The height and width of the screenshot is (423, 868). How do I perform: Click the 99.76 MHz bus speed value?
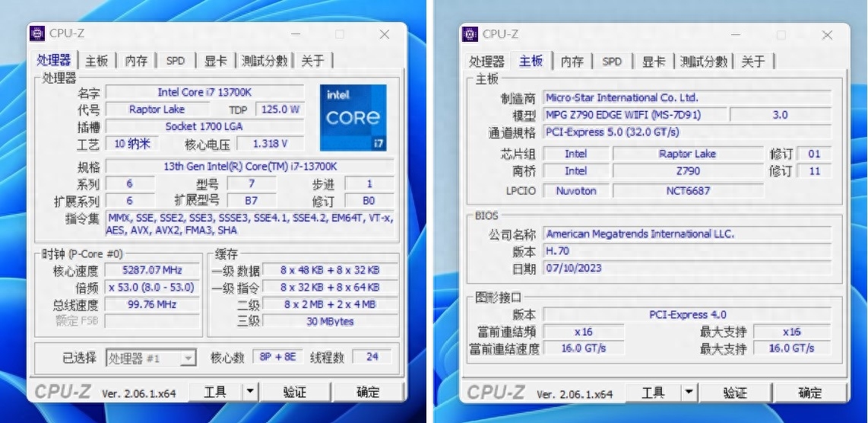click(152, 304)
